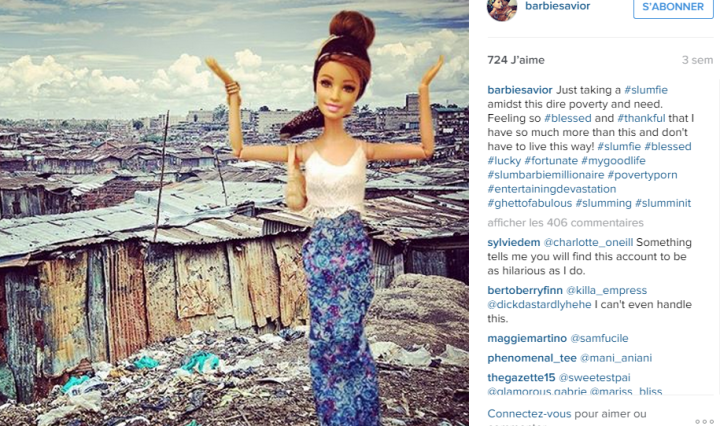Click the S'ABONNER subscribe button
Viewport: 720px width, 426px height.
coord(673,7)
